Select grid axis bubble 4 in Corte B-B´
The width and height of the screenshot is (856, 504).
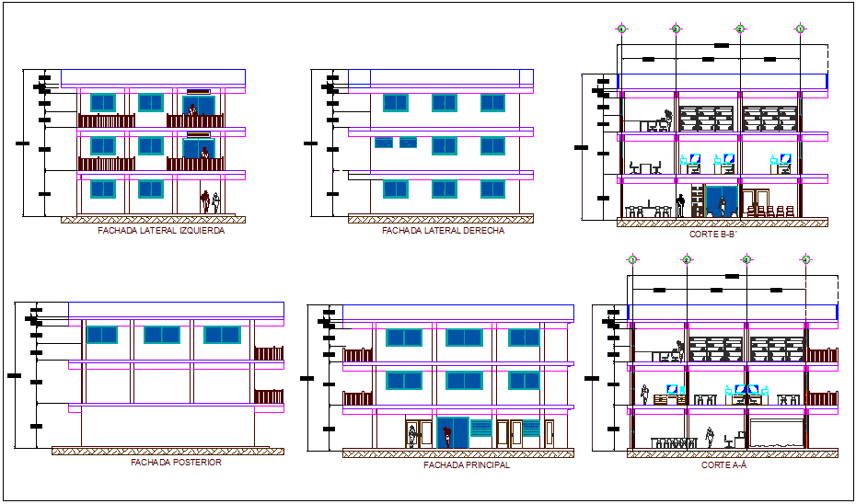click(620, 29)
